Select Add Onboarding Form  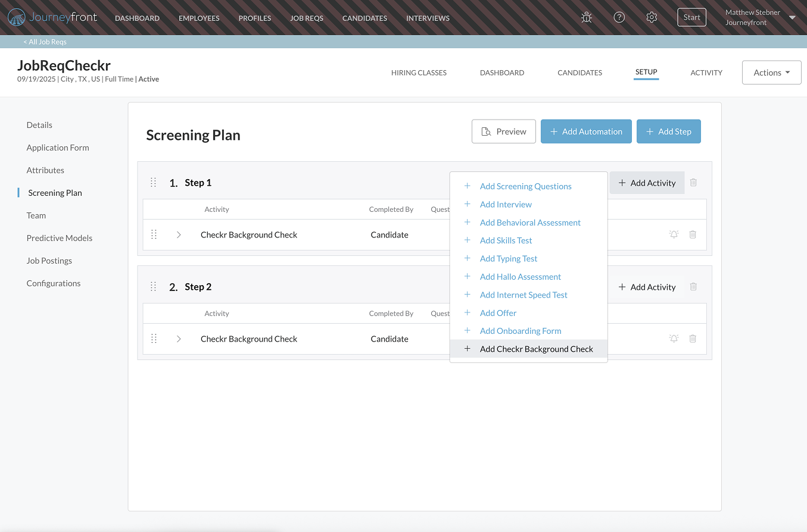point(528,331)
